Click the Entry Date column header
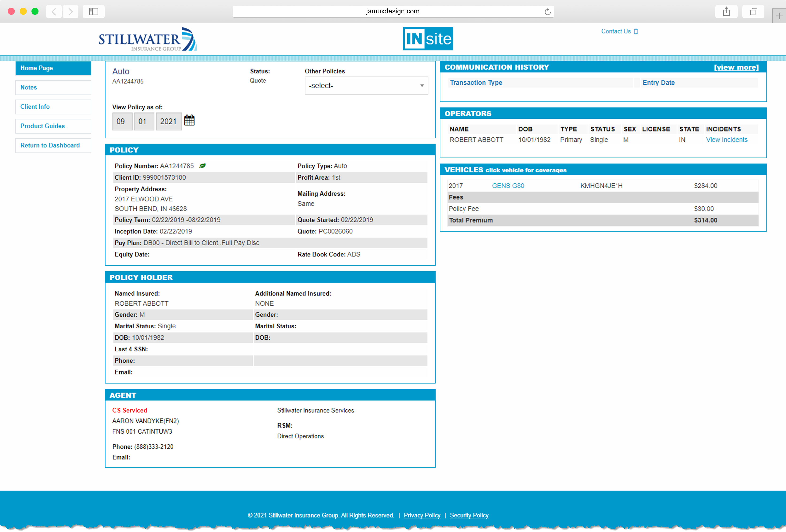 659,83
